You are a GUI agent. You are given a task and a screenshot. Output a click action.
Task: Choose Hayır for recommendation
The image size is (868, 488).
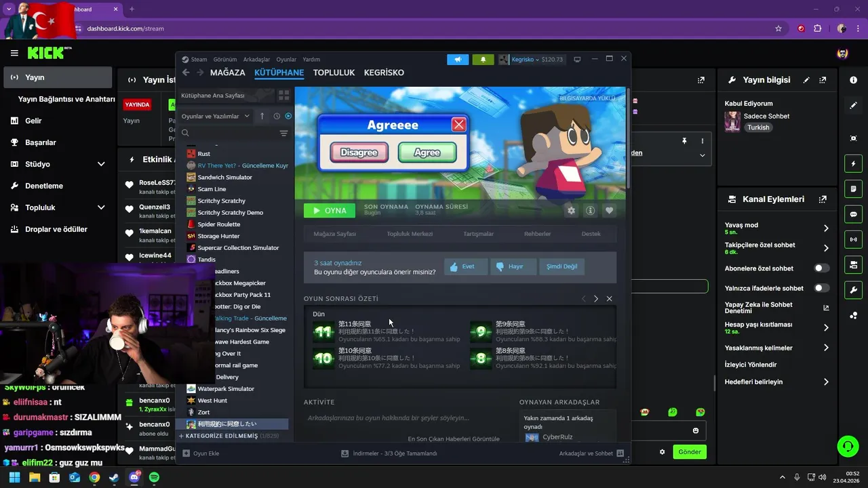coord(512,266)
